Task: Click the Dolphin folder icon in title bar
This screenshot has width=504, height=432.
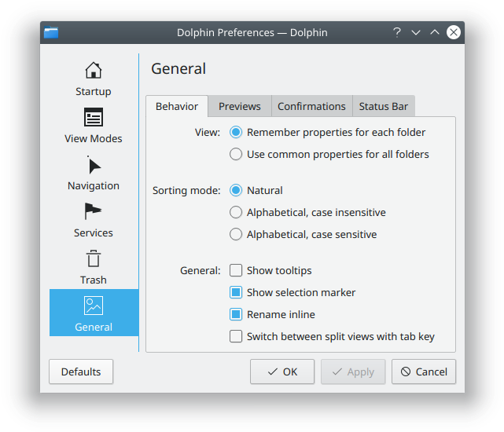Action: click(52, 33)
